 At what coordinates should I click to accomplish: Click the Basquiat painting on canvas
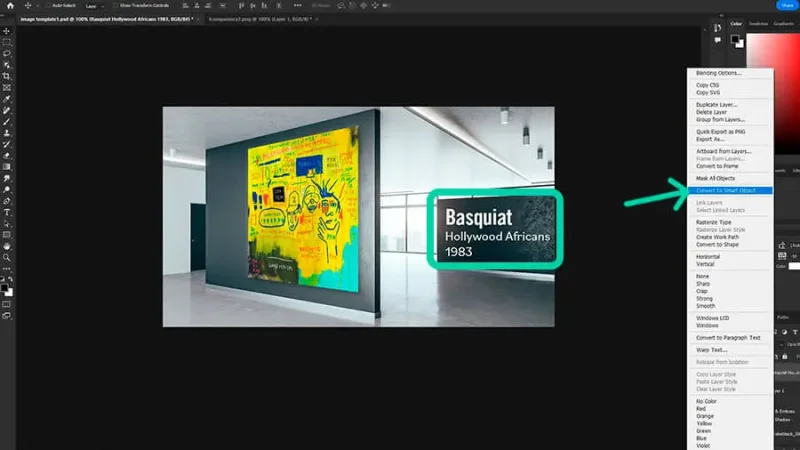tap(303, 210)
